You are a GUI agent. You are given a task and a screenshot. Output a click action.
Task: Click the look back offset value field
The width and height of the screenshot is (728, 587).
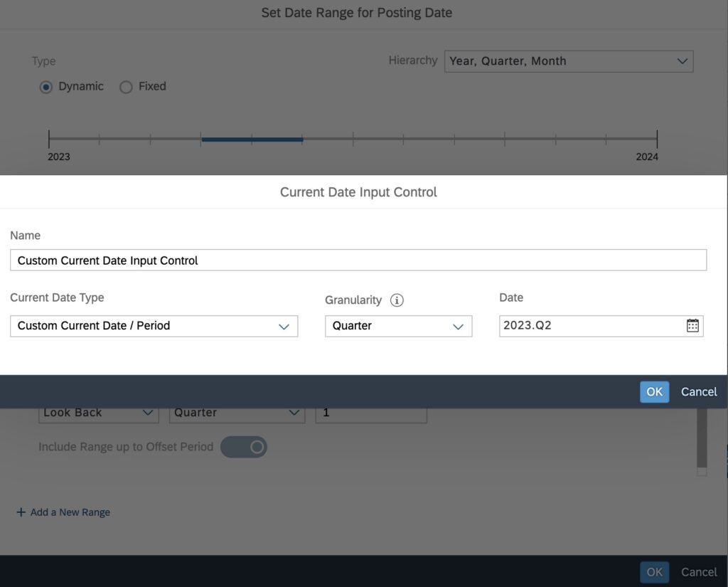(371, 413)
